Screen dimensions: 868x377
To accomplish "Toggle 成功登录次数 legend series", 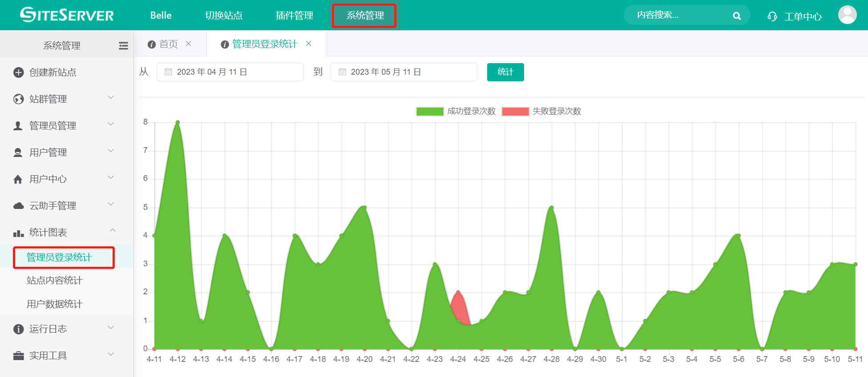I will click(456, 111).
